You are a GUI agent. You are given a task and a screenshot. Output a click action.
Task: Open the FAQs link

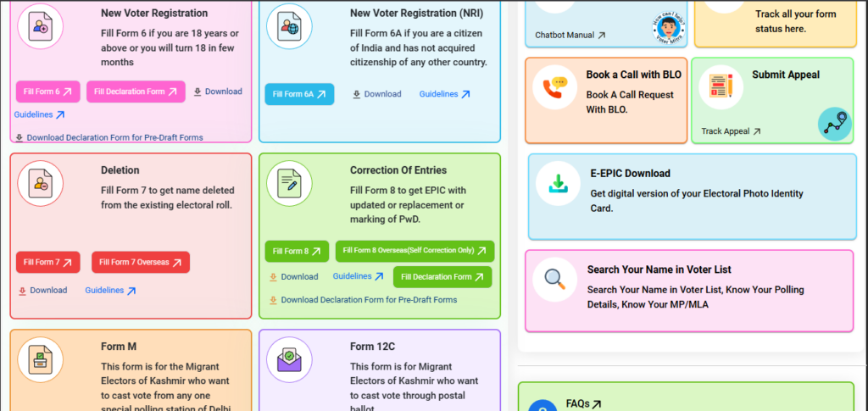pyautogui.click(x=583, y=404)
